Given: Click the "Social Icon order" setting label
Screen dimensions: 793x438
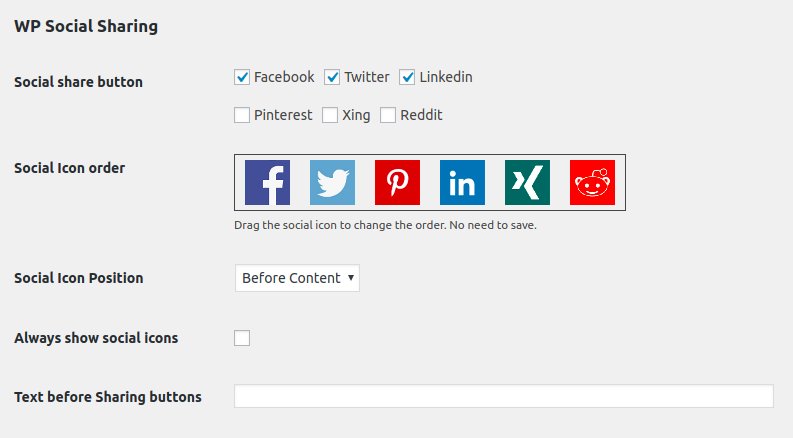Looking at the screenshot, I should tap(70, 168).
